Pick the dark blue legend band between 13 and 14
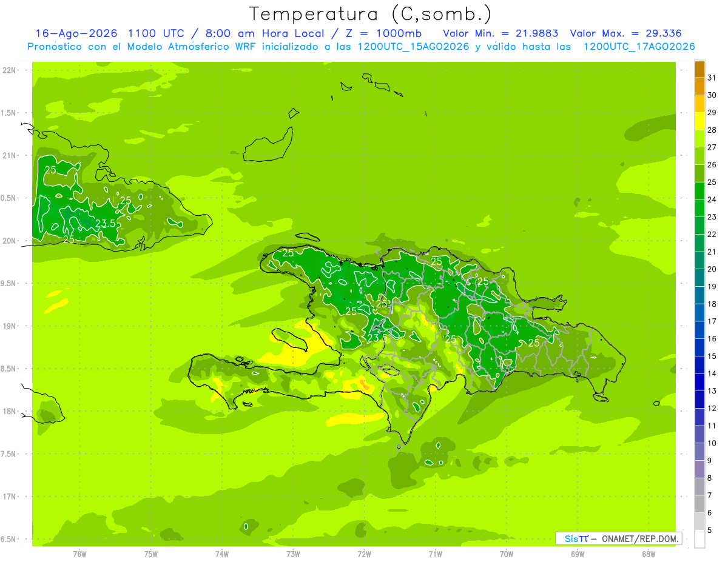 tap(699, 382)
